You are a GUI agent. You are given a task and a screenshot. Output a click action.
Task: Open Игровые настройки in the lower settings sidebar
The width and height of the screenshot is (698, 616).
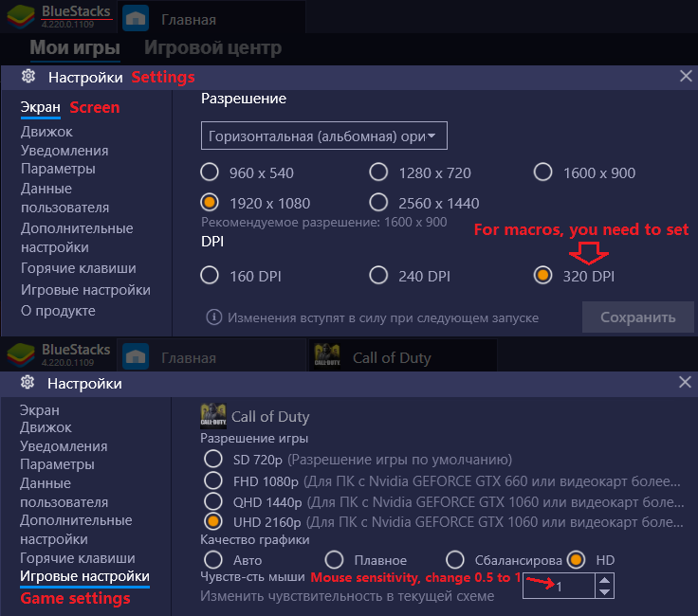(x=84, y=576)
